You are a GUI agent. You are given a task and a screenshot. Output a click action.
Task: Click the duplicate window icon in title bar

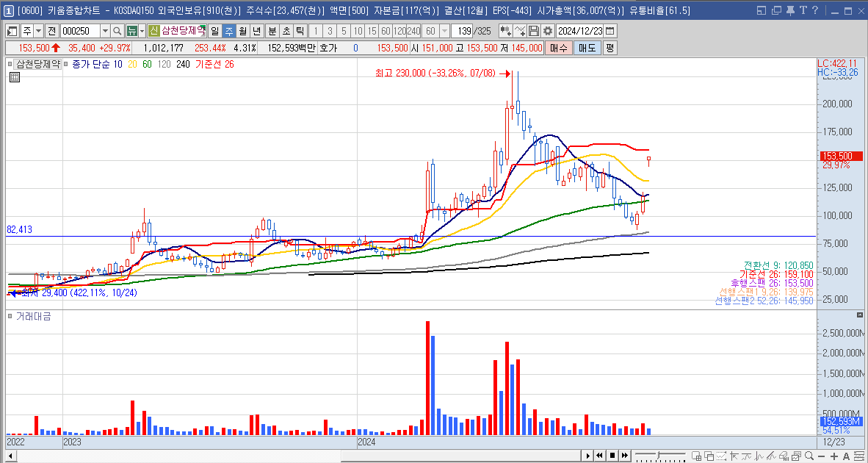coord(777,10)
